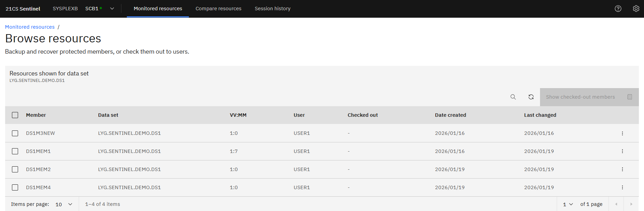Screen dimensions: 644x211
Task: Switch to Session history tab
Action: click(x=272, y=9)
